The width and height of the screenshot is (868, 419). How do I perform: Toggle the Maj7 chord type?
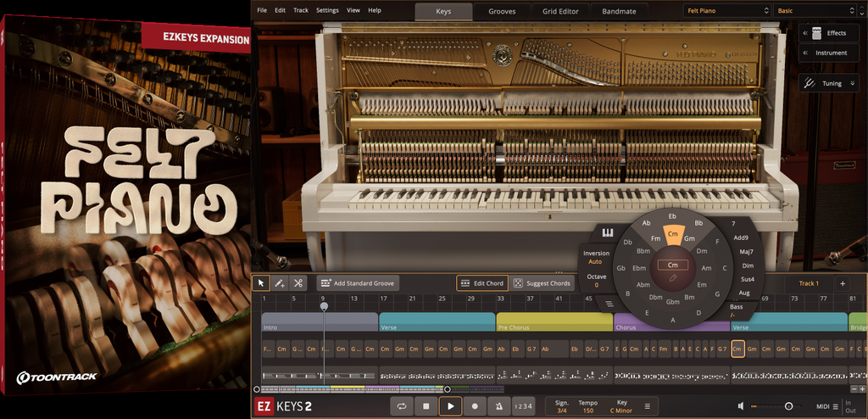click(746, 252)
